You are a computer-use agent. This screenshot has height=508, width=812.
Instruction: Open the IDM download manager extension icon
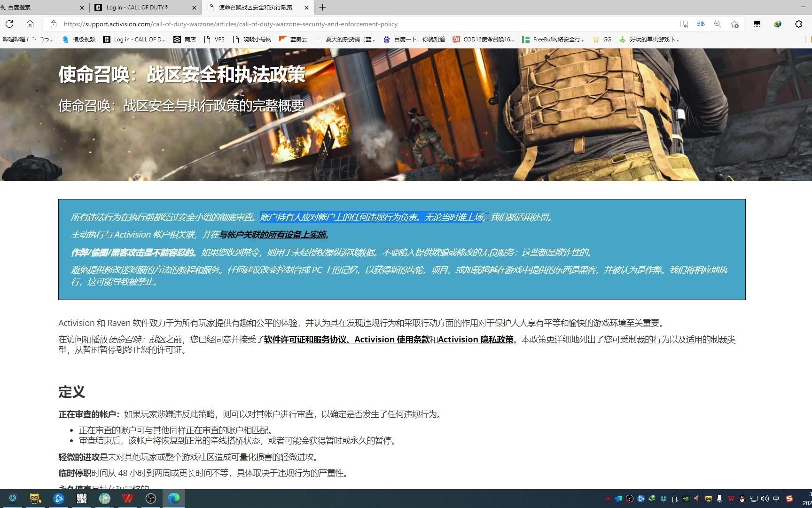pyautogui.click(x=777, y=24)
